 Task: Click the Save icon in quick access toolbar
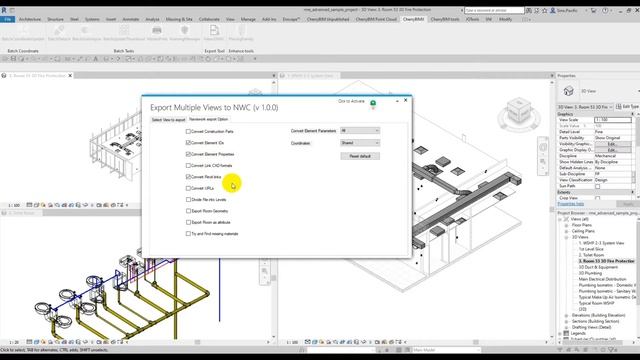[13, 59]
